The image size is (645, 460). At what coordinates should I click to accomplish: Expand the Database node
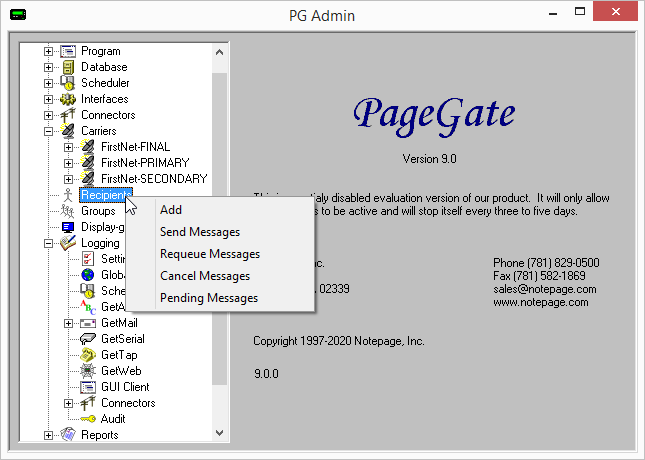click(48, 67)
